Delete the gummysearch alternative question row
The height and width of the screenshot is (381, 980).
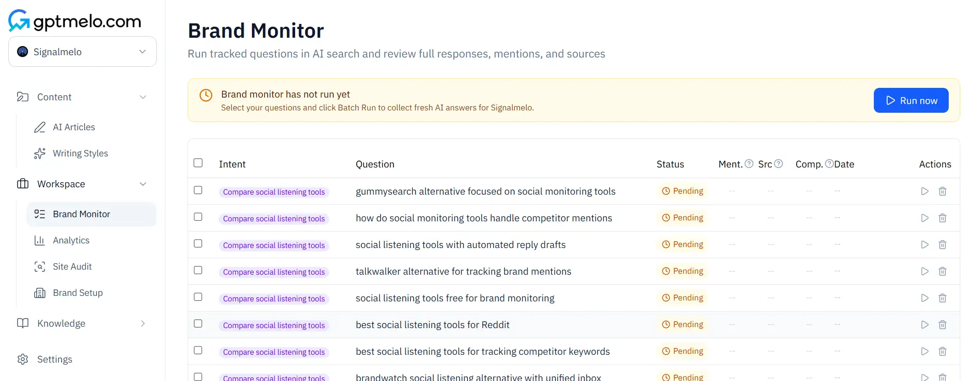click(942, 191)
